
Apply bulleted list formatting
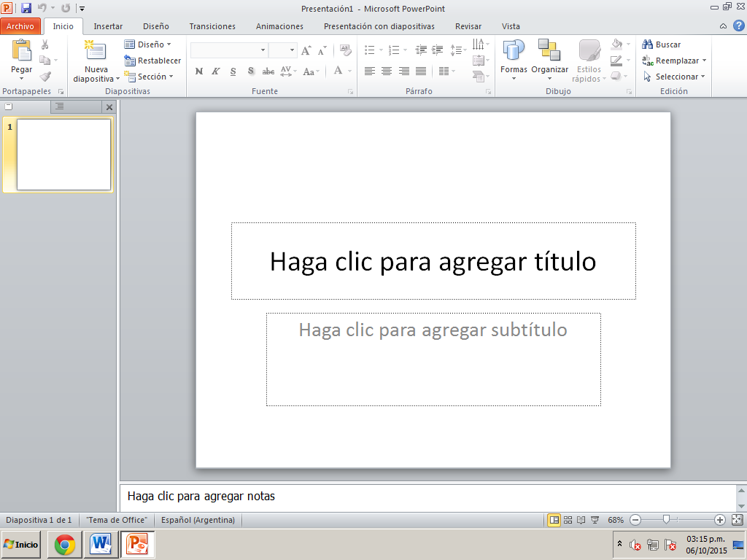(x=368, y=50)
